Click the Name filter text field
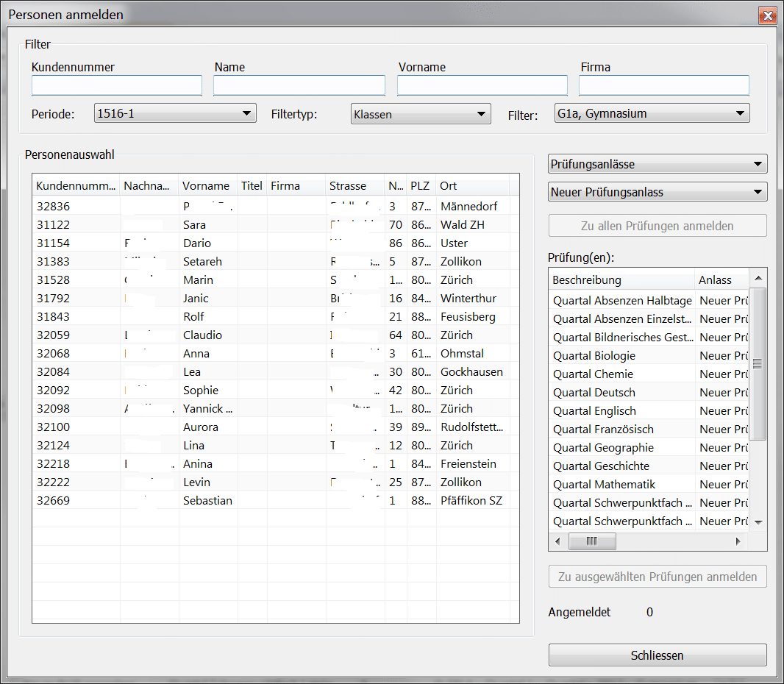This screenshot has width=784, height=684. [299, 86]
